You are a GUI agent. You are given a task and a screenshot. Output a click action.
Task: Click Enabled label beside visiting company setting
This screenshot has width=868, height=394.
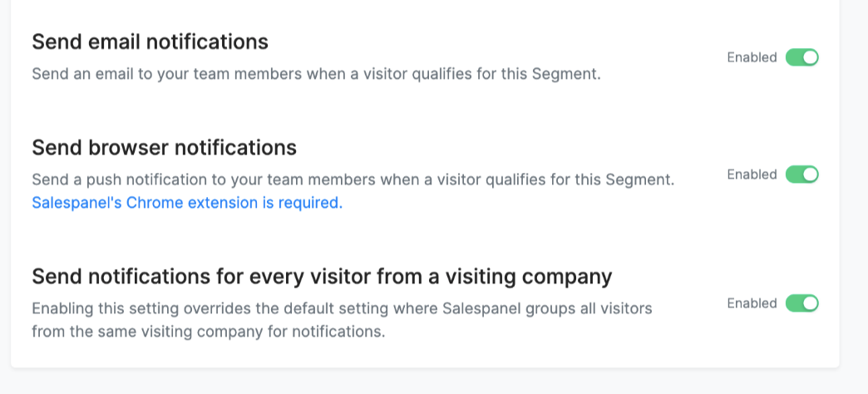pyautogui.click(x=752, y=303)
